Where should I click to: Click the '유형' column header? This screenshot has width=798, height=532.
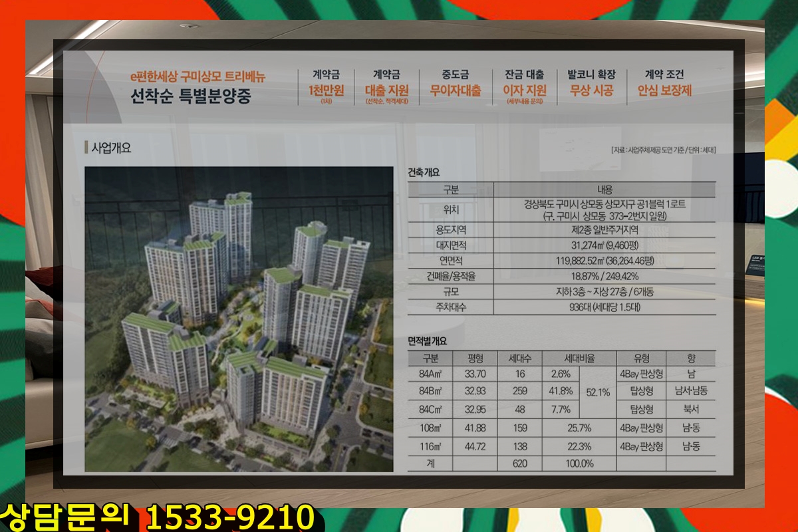(641, 358)
